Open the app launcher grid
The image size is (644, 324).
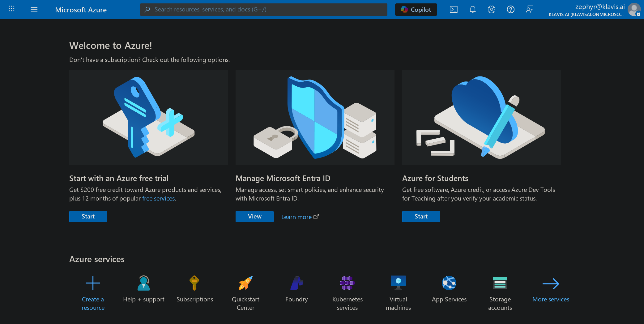click(11, 9)
